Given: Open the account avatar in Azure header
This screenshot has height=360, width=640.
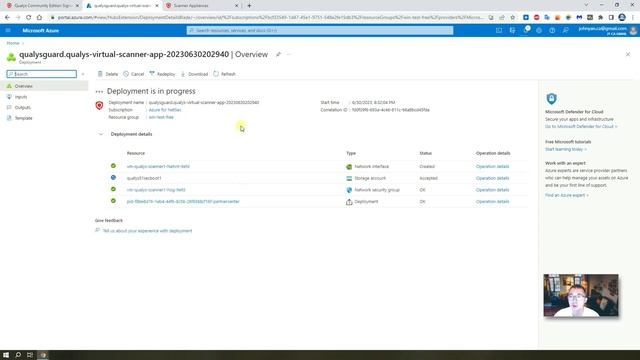Looking at the screenshot, I should (633, 31).
